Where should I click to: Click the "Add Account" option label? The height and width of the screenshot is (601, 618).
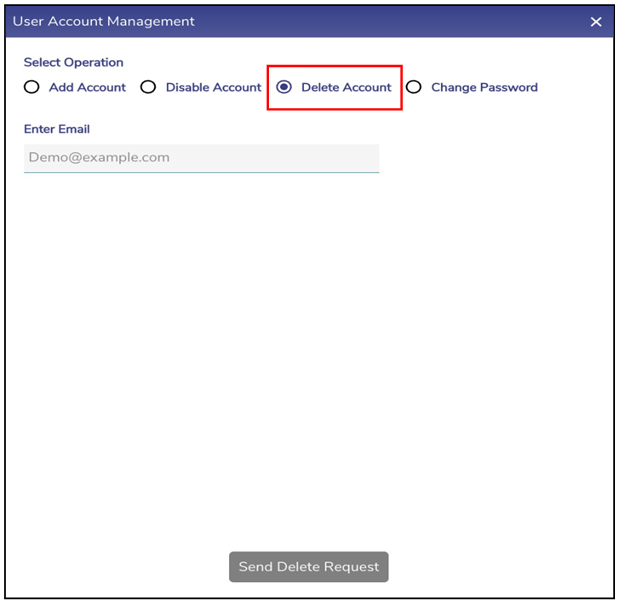click(x=87, y=87)
